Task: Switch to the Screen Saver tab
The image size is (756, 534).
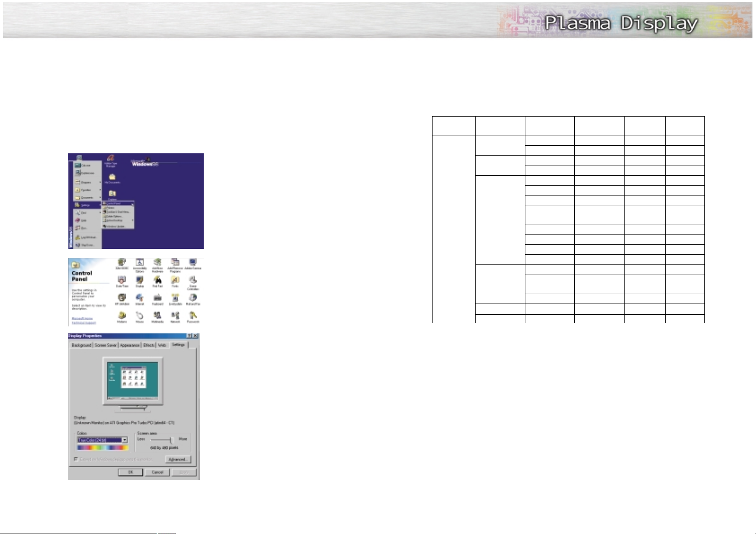Action: pos(105,345)
